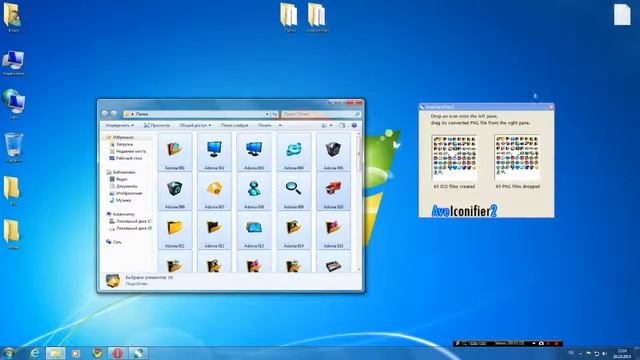
Task: Open the Общий доступ dropdown in Explorer
Action: click(x=195, y=125)
